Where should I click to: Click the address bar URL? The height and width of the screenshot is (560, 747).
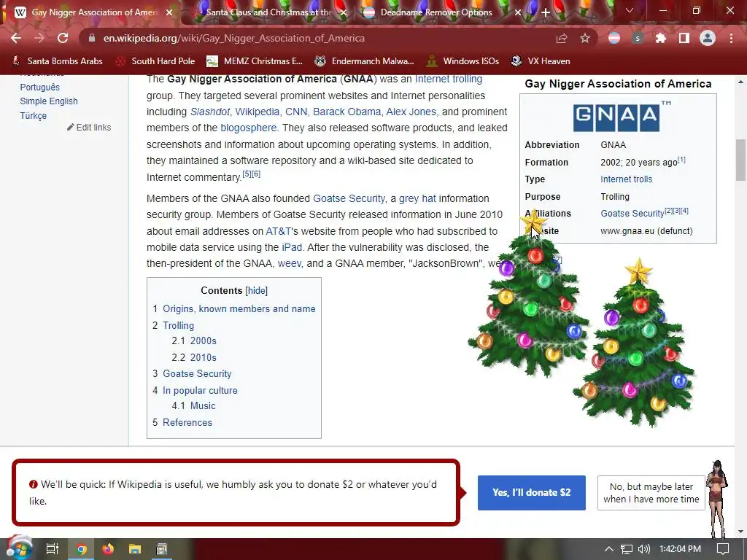click(x=234, y=38)
